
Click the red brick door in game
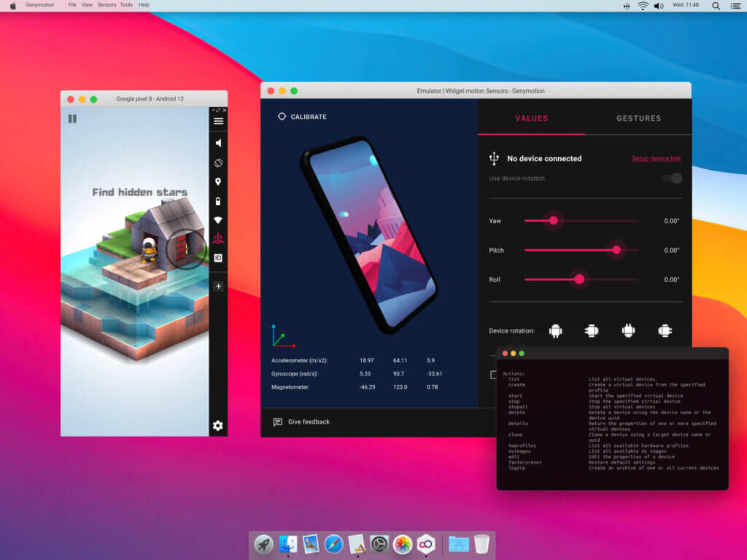pyautogui.click(x=182, y=246)
